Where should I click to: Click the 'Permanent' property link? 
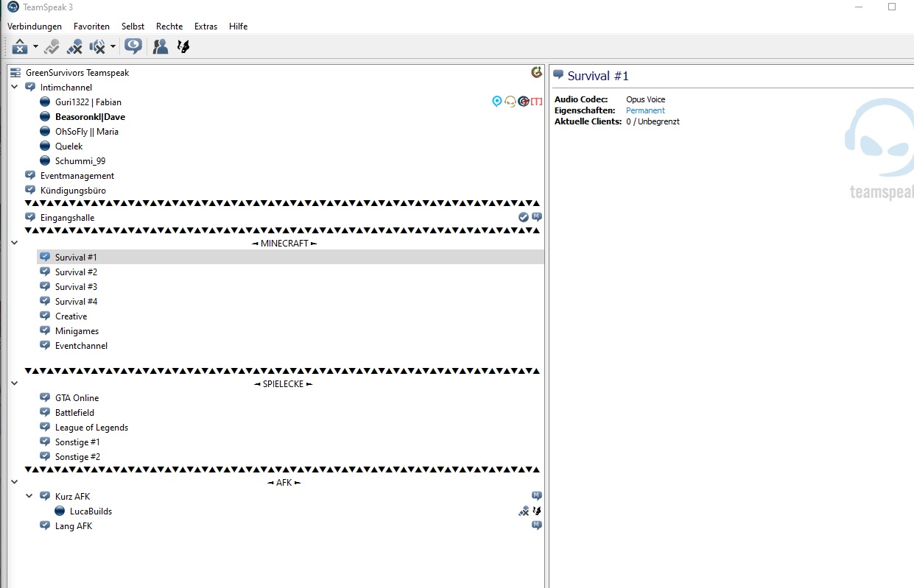point(645,110)
